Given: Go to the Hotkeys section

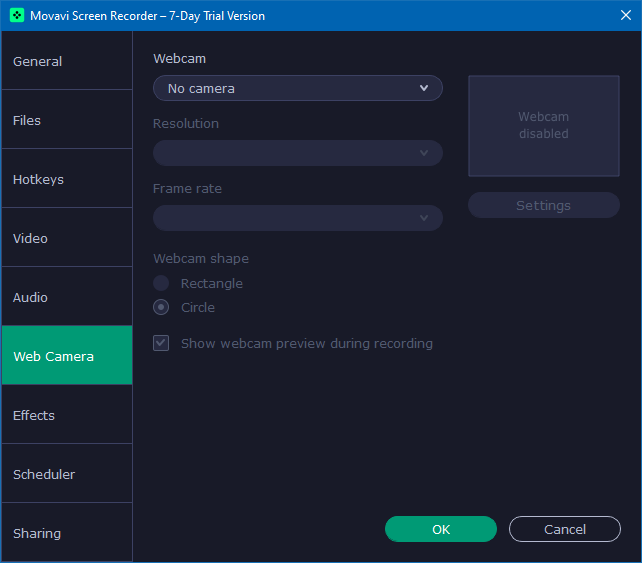Looking at the screenshot, I should [x=66, y=179].
